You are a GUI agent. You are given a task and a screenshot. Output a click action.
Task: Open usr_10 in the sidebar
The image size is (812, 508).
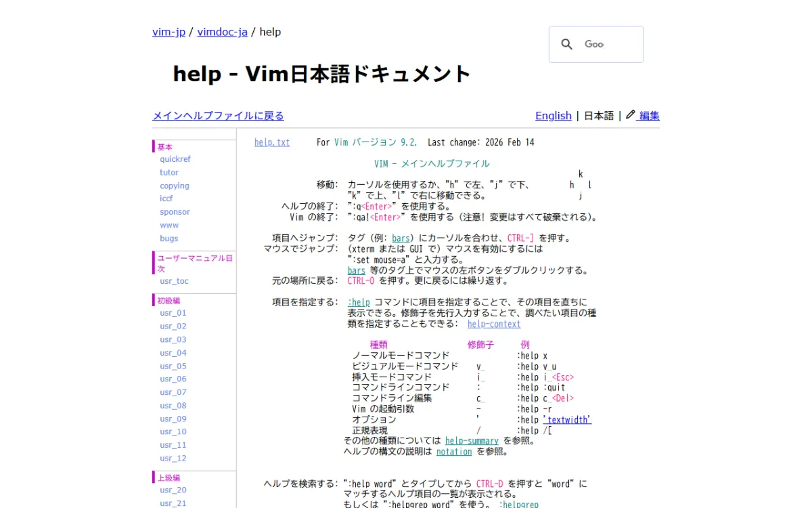click(173, 432)
